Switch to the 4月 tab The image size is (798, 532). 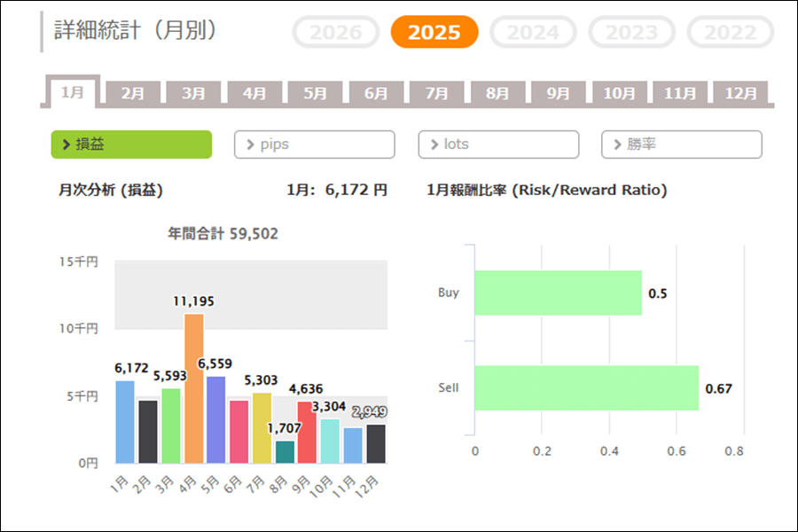coord(254,93)
